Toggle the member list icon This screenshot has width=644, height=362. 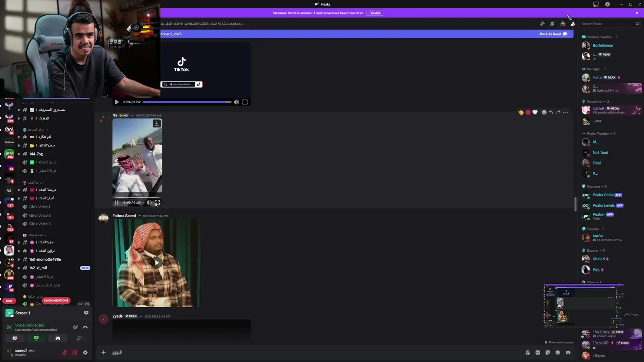pyautogui.click(x=573, y=24)
